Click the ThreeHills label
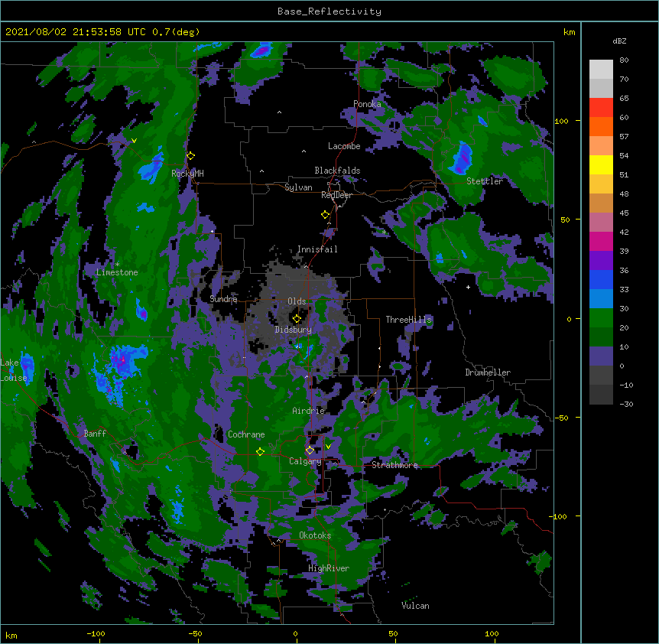The width and height of the screenshot is (659, 644). [x=408, y=320]
